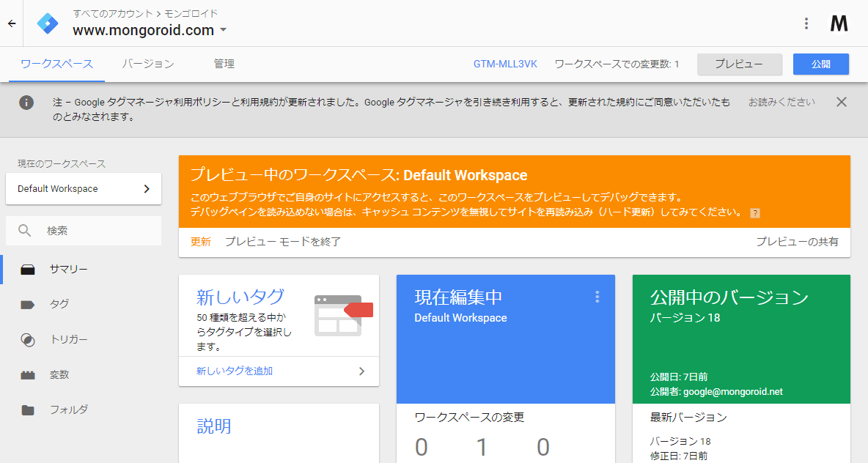Open タグ in the sidebar
This screenshot has width=868, height=463.
tap(59, 304)
